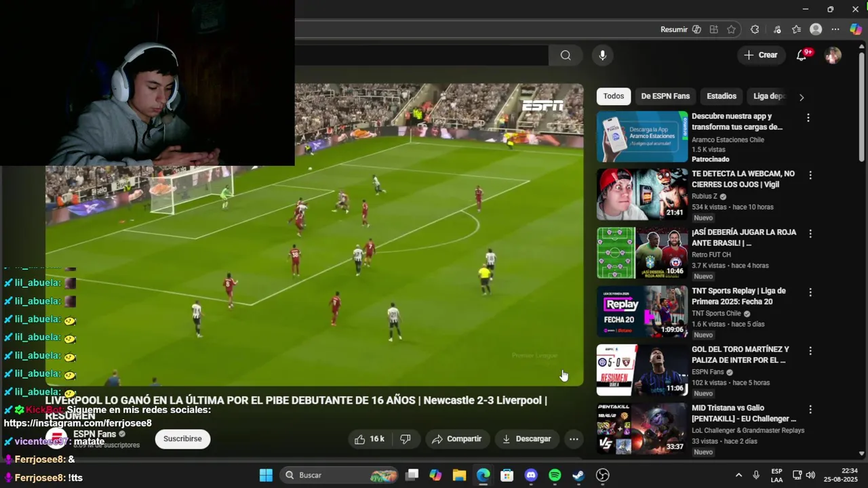Screen dimensions: 868x488
Task: Open Edge settings and more menu
Action: 835,29
